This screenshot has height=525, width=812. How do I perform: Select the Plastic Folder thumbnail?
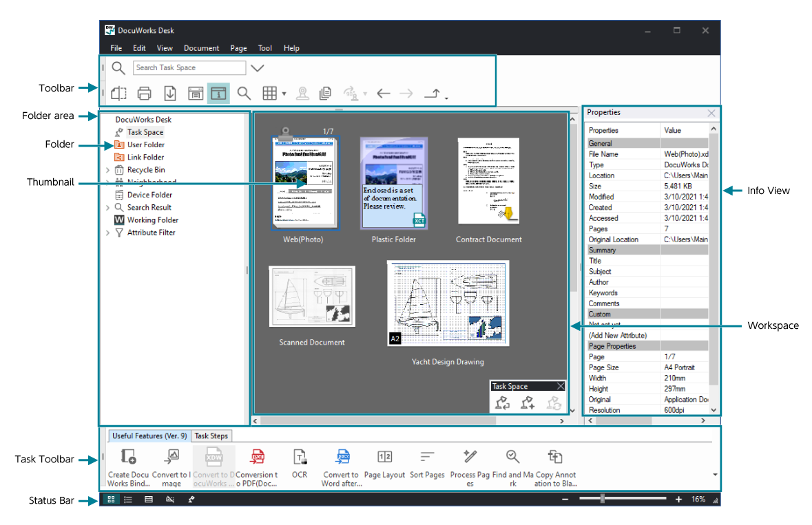tap(393, 183)
